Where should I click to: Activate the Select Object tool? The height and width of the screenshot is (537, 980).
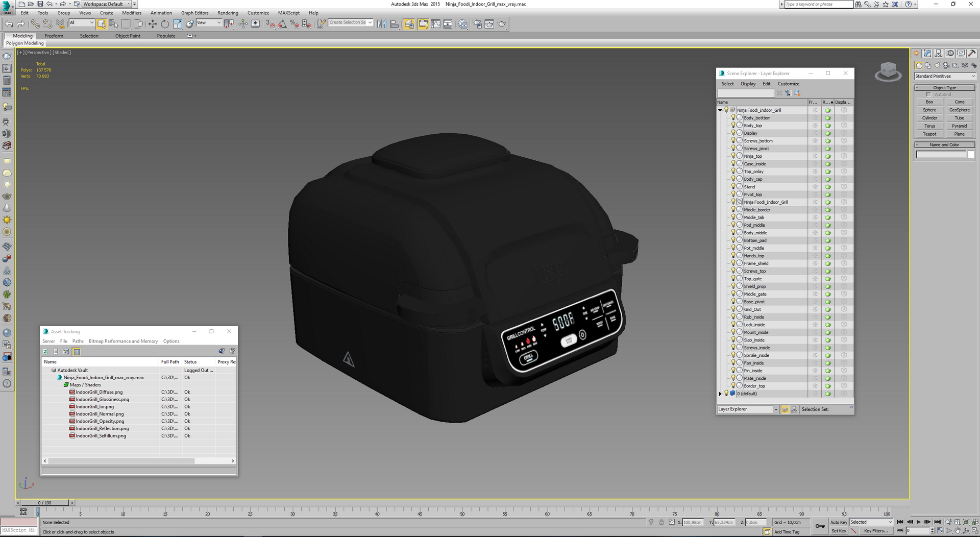point(101,24)
